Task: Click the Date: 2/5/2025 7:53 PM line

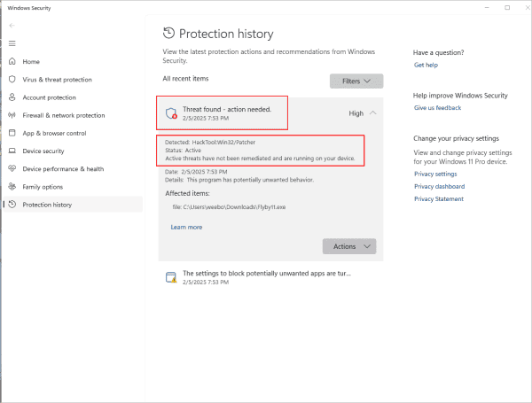Action: pos(196,172)
